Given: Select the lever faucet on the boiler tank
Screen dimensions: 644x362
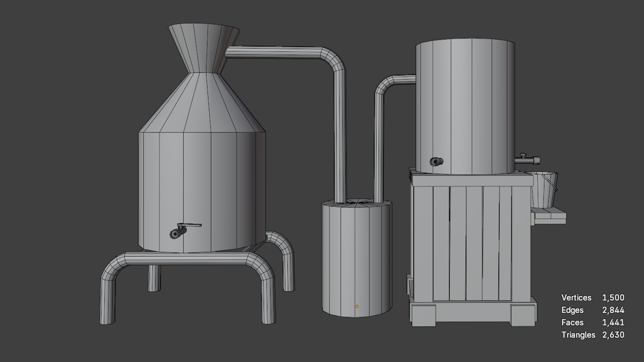Looking at the screenshot, I should click(185, 231).
